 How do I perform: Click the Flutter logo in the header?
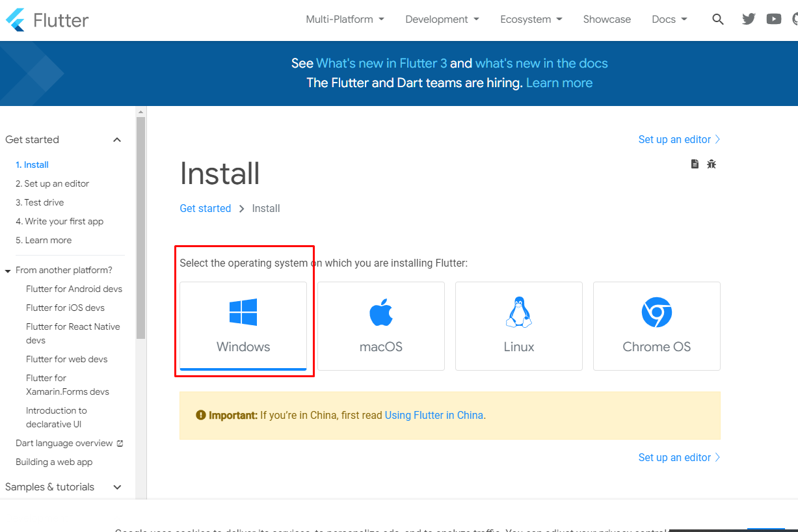point(47,20)
